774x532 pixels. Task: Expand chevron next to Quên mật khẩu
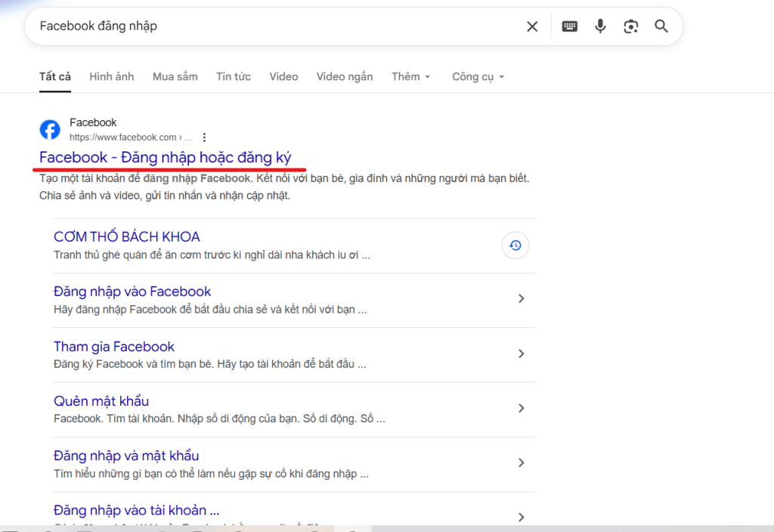(521, 408)
